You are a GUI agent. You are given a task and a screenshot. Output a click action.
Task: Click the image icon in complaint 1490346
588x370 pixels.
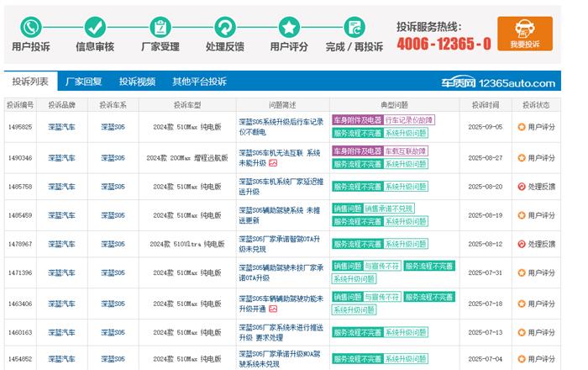[273, 163]
